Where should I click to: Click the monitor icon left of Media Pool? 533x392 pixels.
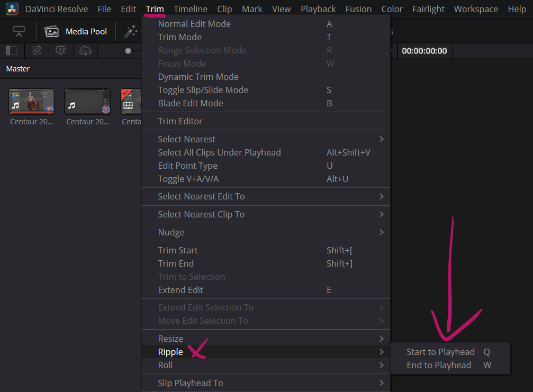click(19, 32)
